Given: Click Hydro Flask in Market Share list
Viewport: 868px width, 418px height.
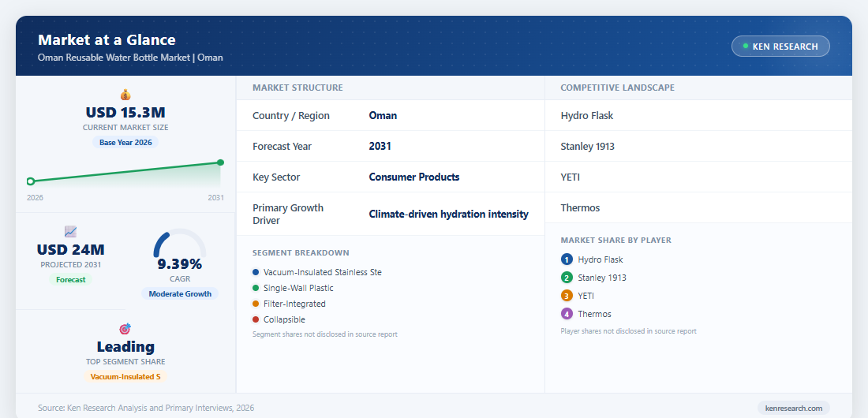Looking at the screenshot, I should 600,259.
